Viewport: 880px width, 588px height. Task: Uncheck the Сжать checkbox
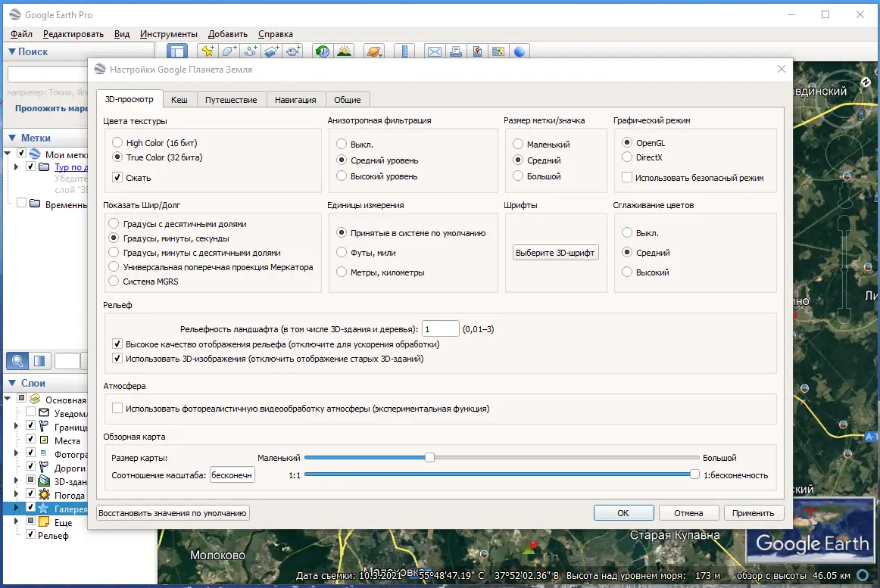[x=117, y=178]
